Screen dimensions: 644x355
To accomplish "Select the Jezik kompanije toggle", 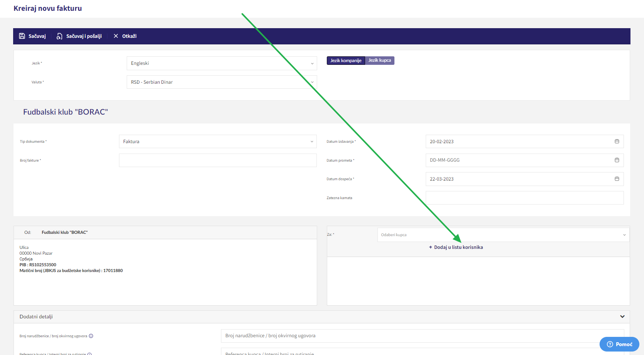I will [346, 61].
